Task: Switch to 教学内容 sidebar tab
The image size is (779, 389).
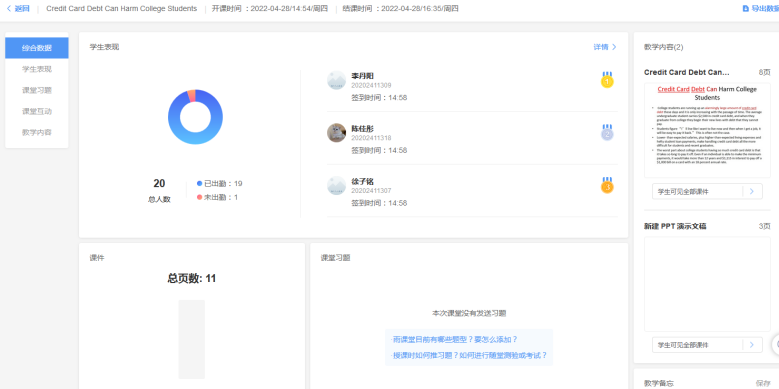Action: (x=37, y=133)
